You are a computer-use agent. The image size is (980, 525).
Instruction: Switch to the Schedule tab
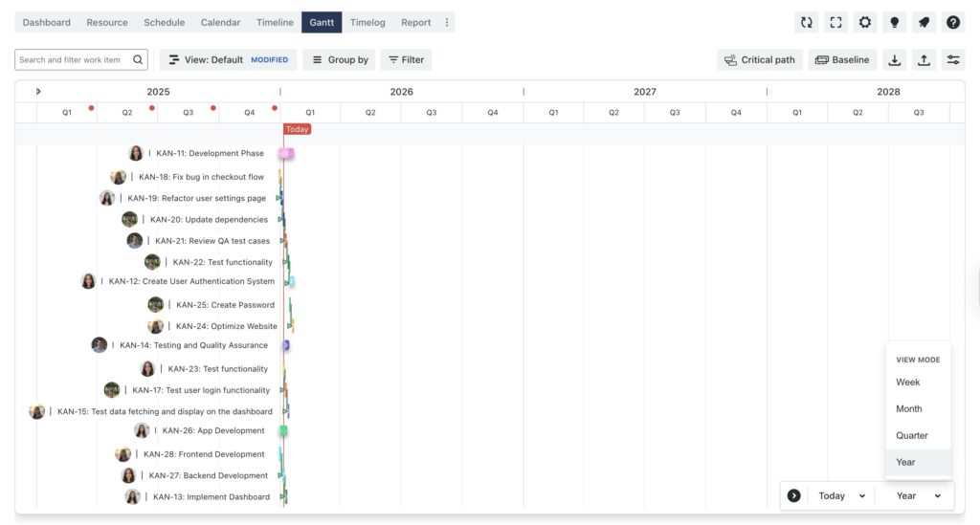click(165, 23)
